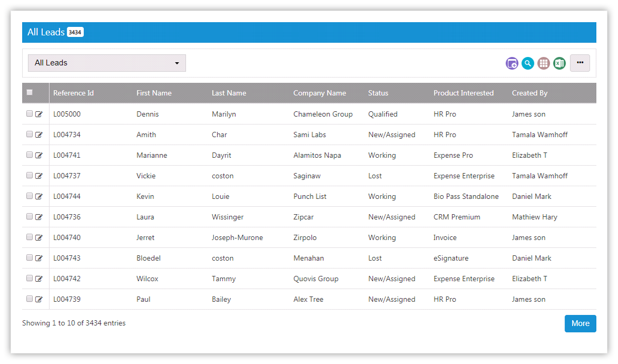Expand the All Leads filter dropdown

107,63
